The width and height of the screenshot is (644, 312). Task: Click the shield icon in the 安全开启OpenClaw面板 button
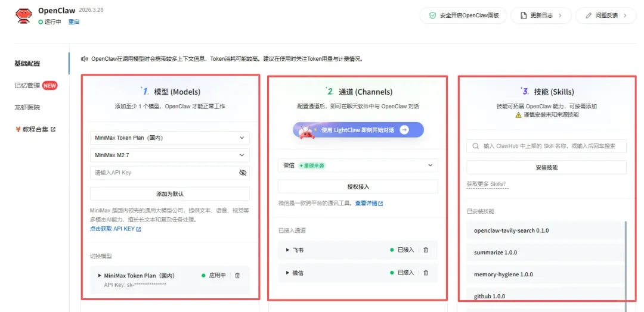432,15
